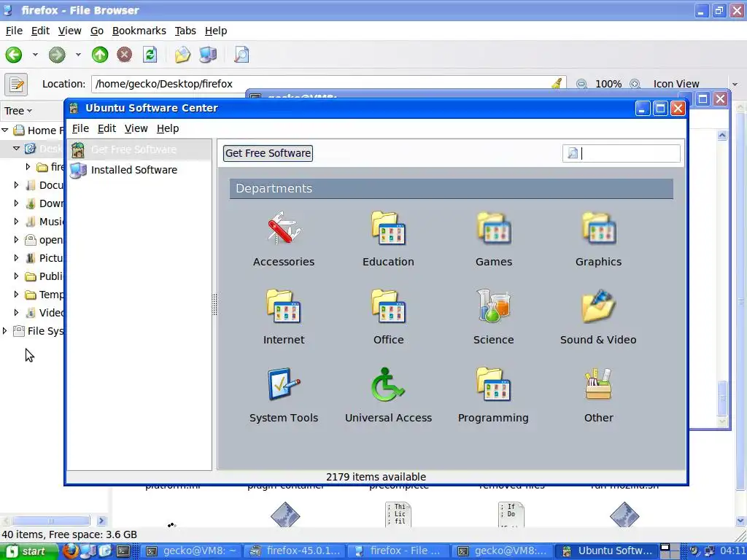
Task: Click the pane divider handle in Software Center
Action: (x=214, y=304)
